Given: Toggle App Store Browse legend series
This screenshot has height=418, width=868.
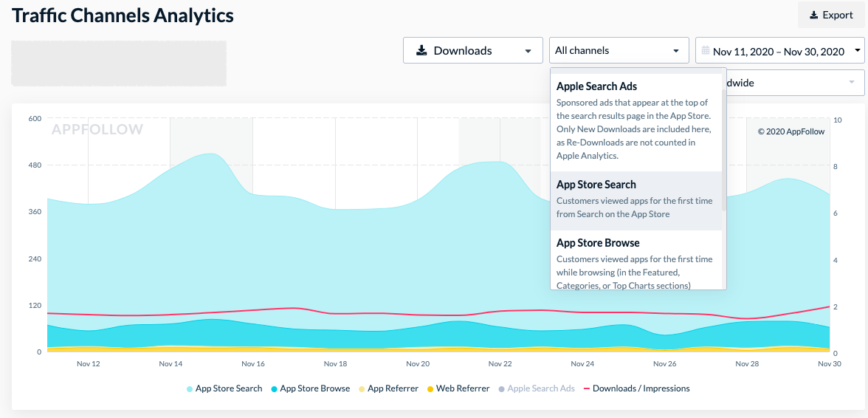Looking at the screenshot, I should [x=311, y=388].
